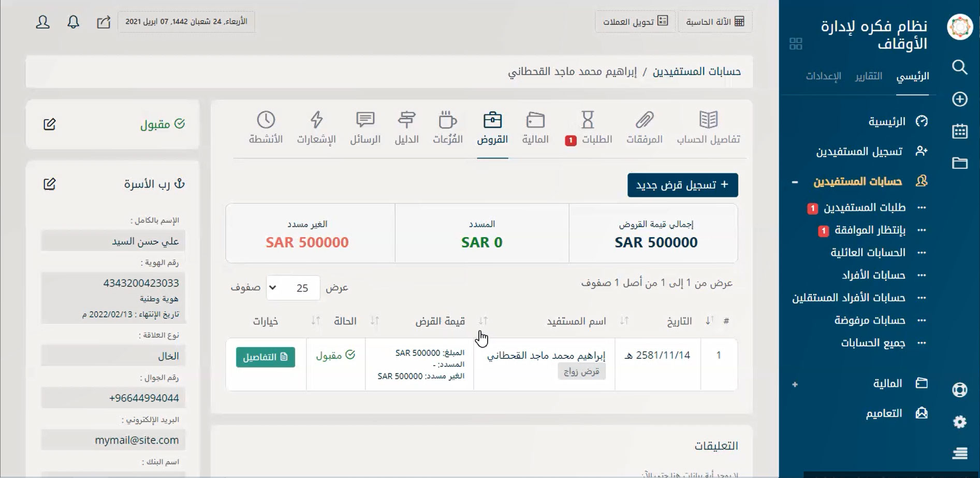Click the grid layout icon near system title

(796, 44)
